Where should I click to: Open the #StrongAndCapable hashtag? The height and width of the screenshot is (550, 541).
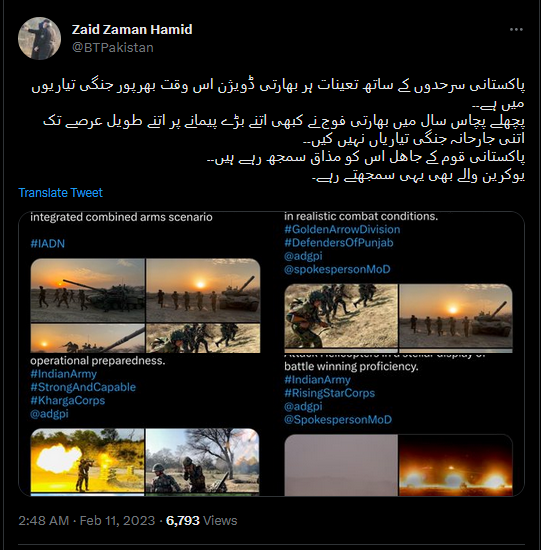pos(83,387)
